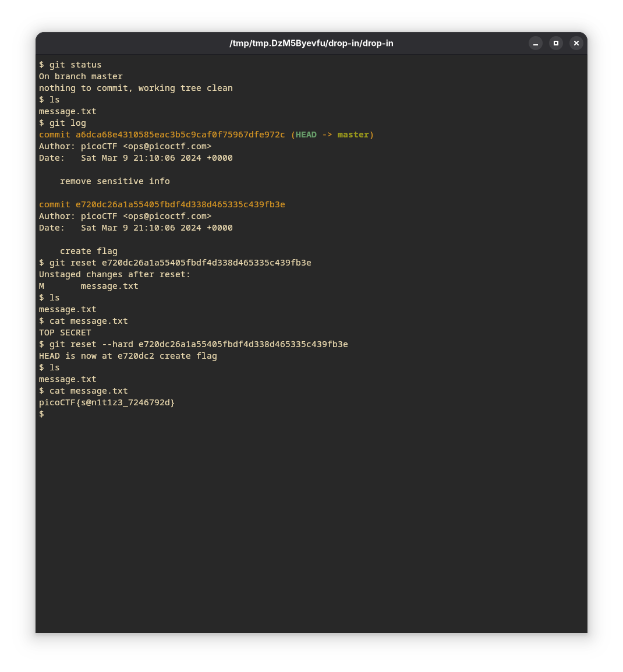Image resolution: width=623 pixels, height=672 pixels.
Task: Maximize the terminal window
Action: 556,43
